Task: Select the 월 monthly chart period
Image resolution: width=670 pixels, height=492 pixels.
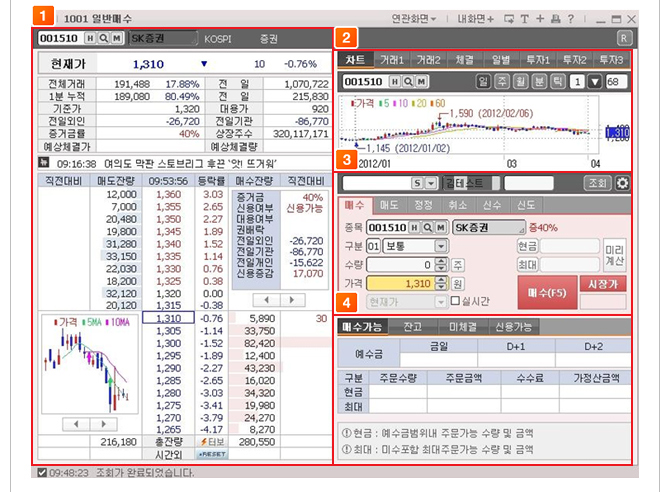Action: coord(520,82)
